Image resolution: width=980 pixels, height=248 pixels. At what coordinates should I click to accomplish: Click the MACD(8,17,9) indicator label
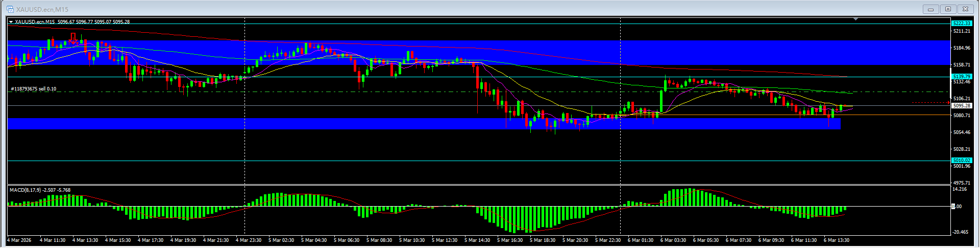(40, 190)
